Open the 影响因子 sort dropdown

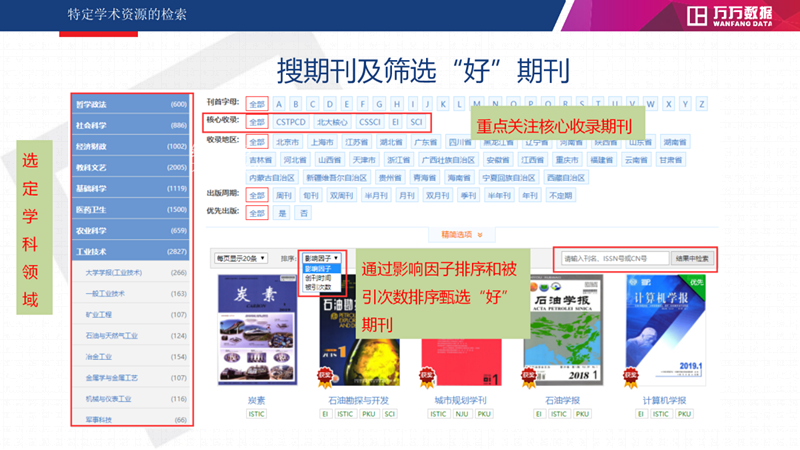point(321,258)
